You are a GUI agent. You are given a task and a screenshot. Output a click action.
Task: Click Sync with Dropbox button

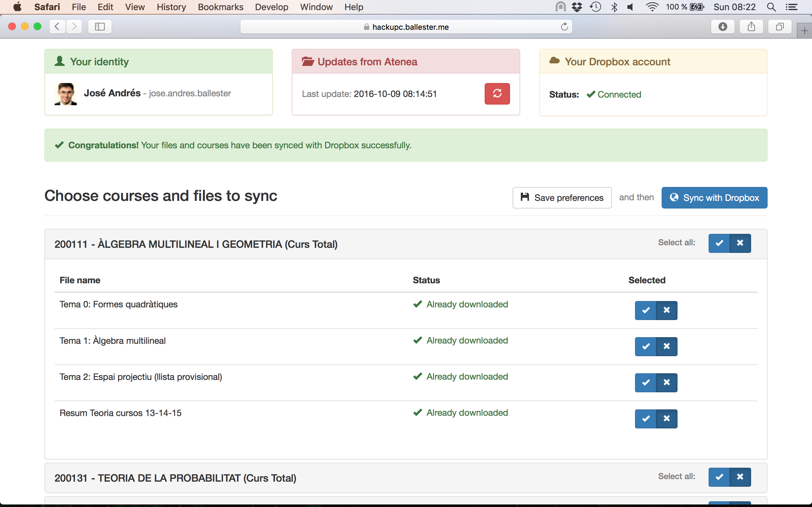tap(714, 197)
